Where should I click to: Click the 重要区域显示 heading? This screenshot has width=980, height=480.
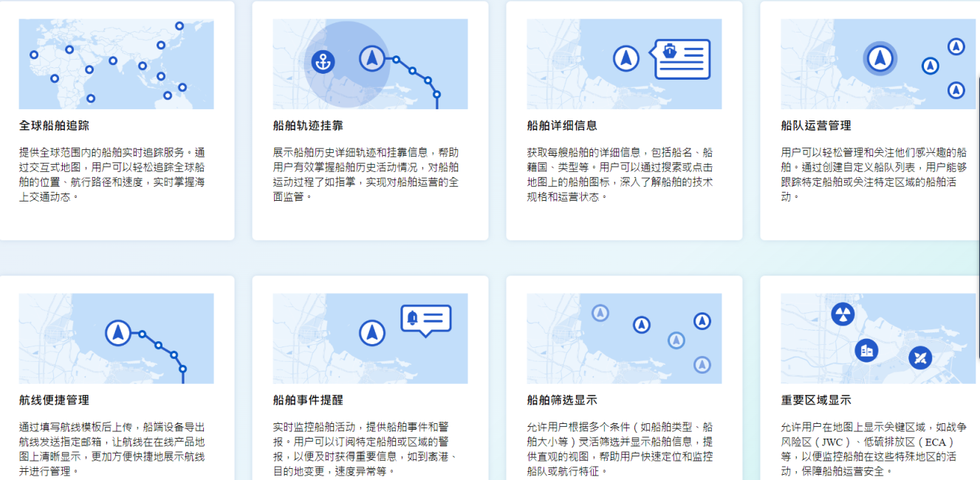pos(816,400)
